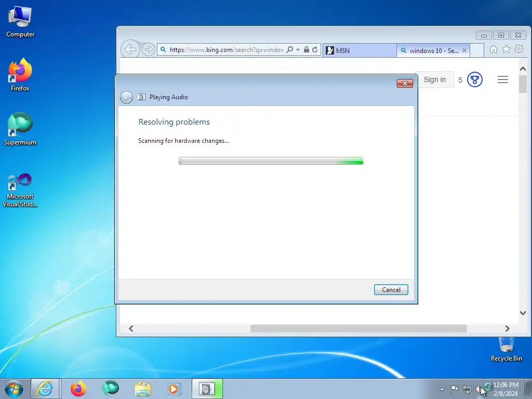Image resolution: width=532 pixels, height=399 pixels.
Task: Open the Action Center flag icon
Action: click(454, 389)
